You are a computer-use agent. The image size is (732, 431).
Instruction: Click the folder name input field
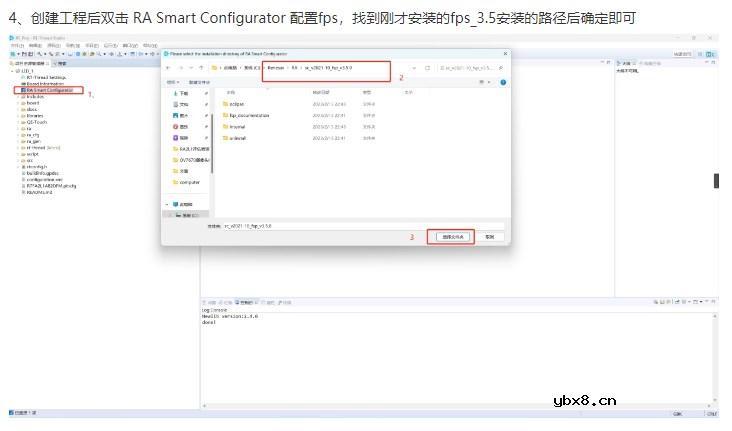(363, 226)
